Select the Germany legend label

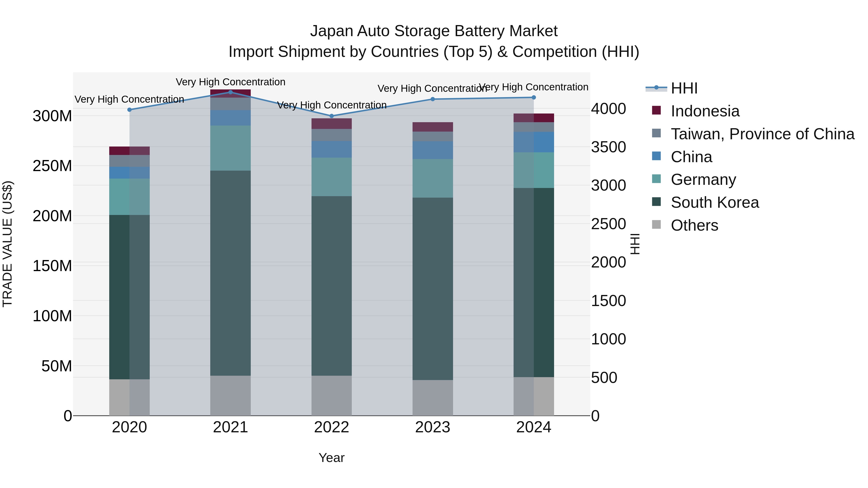point(703,180)
